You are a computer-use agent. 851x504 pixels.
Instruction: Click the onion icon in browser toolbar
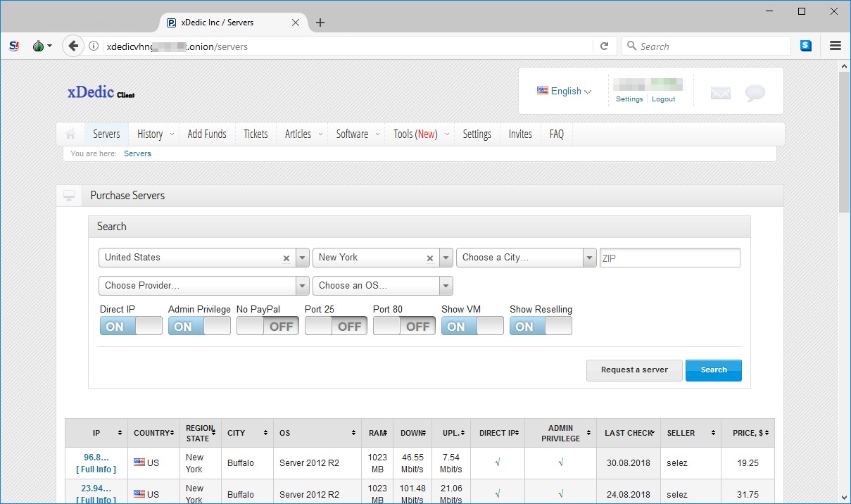(x=39, y=46)
